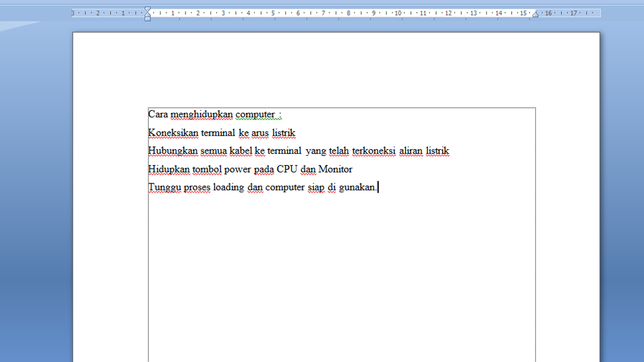Click the word 'Hubungkan' at the start of line three
The height and width of the screenshot is (362, 644).
173,150
